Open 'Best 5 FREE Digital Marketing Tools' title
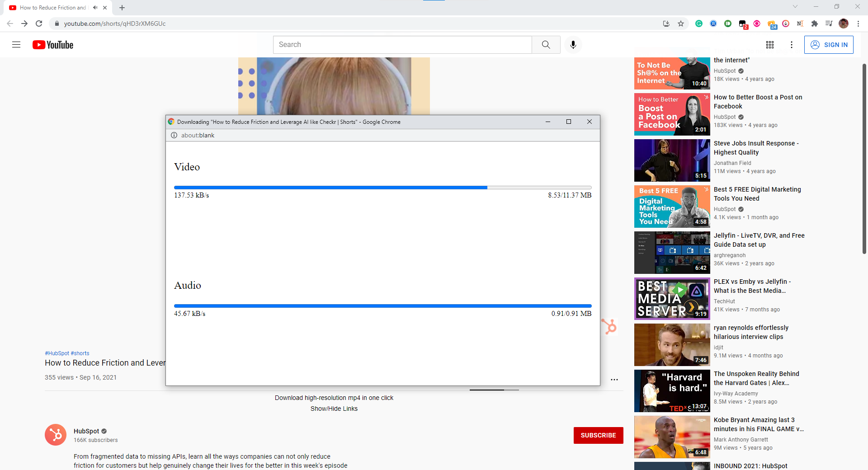This screenshot has height=470, width=868. tap(757, 194)
